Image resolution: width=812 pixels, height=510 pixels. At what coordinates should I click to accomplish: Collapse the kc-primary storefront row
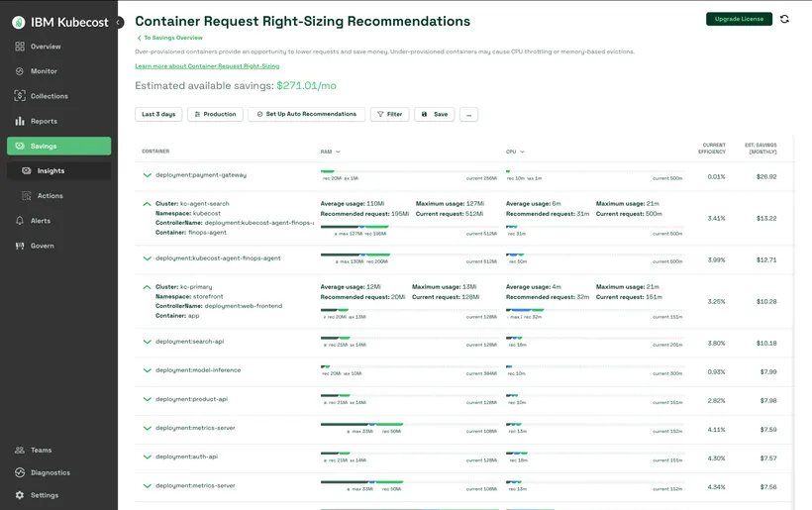[x=148, y=287]
